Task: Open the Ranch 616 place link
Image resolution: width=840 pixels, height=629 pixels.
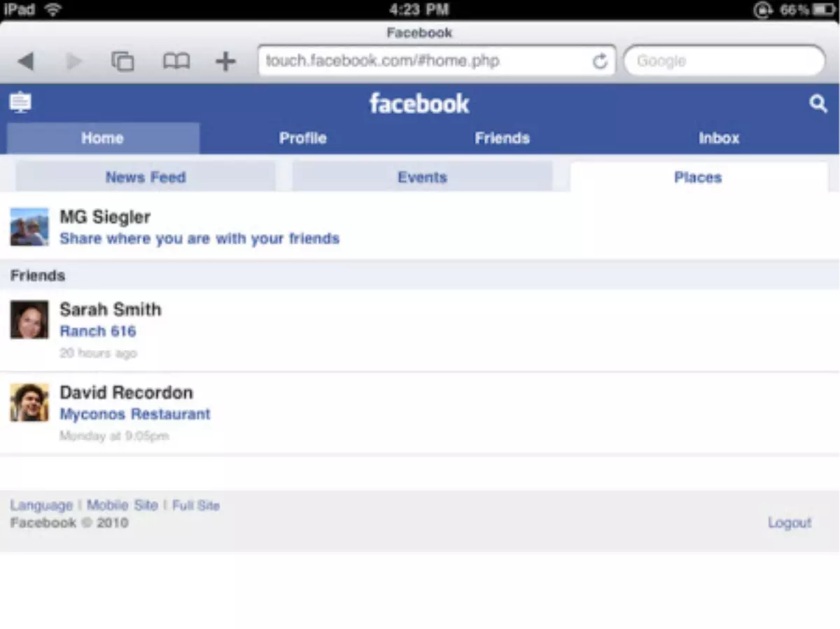Action: pyautogui.click(x=98, y=331)
